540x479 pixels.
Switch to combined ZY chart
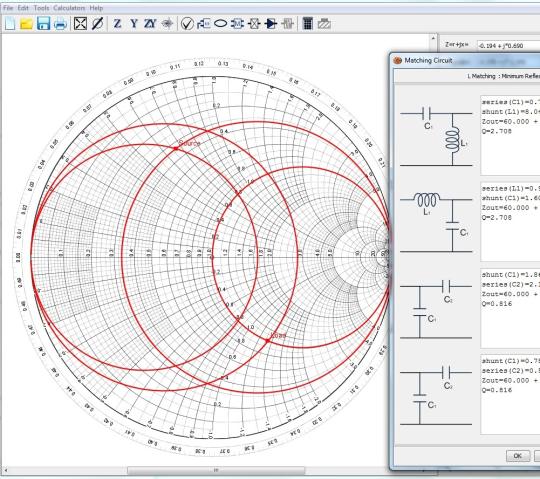pos(150,24)
